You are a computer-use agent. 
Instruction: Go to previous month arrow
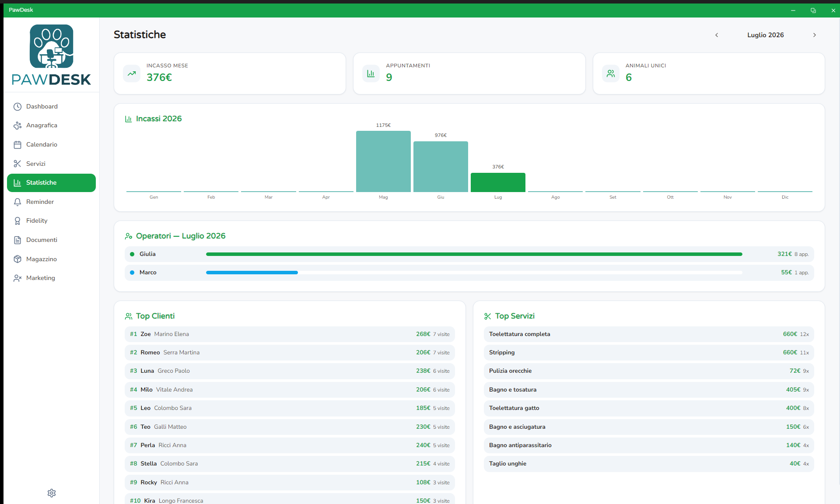pyautogui.click(x=717, y=35)
